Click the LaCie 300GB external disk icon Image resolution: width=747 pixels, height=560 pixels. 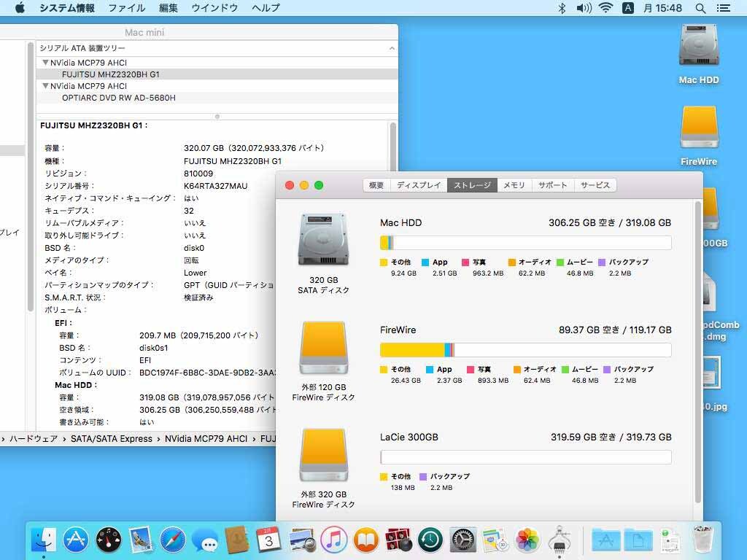[323, 454]
